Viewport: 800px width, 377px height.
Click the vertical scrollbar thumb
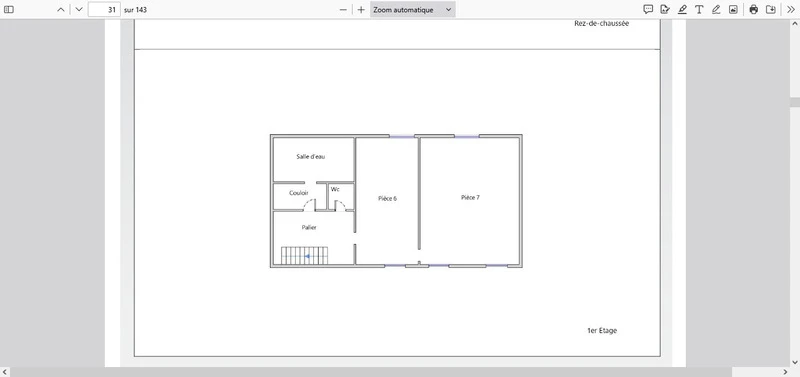[795, 102]
